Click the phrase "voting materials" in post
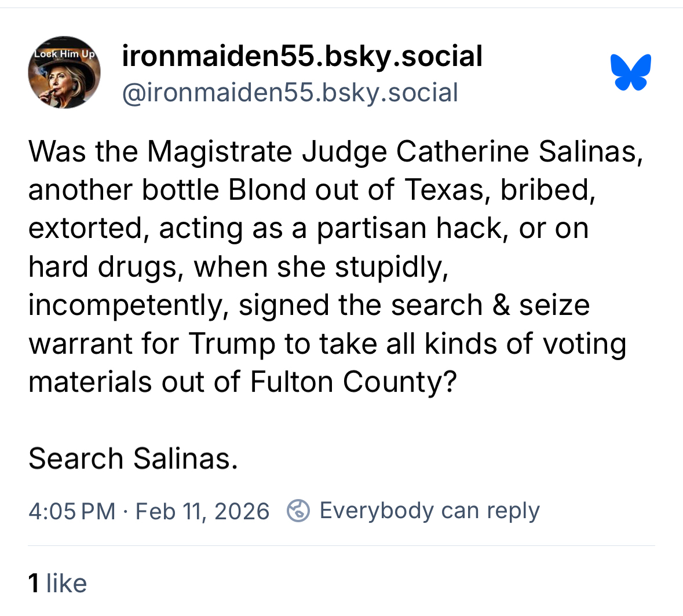The image size is (683, 616). pyautogui.click(x=584, y=343)
